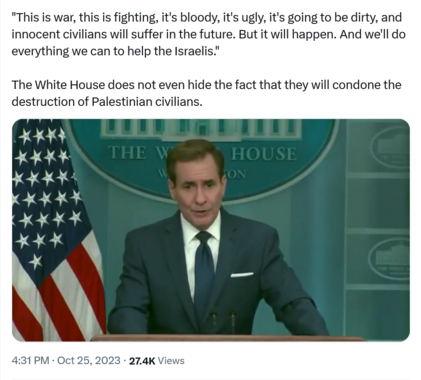Click the microphones on the podium
The width and height of the screenshot is (421, 380).
[223, 322]
